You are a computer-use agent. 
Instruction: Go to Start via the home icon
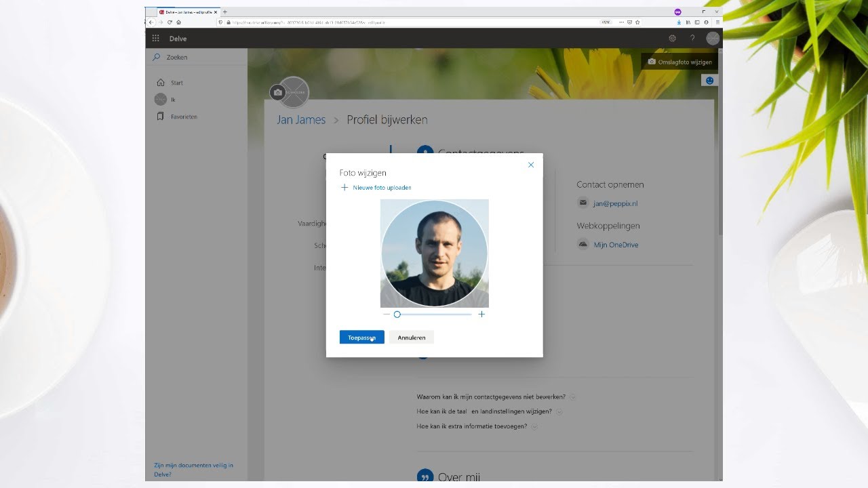tap(161, 83)
